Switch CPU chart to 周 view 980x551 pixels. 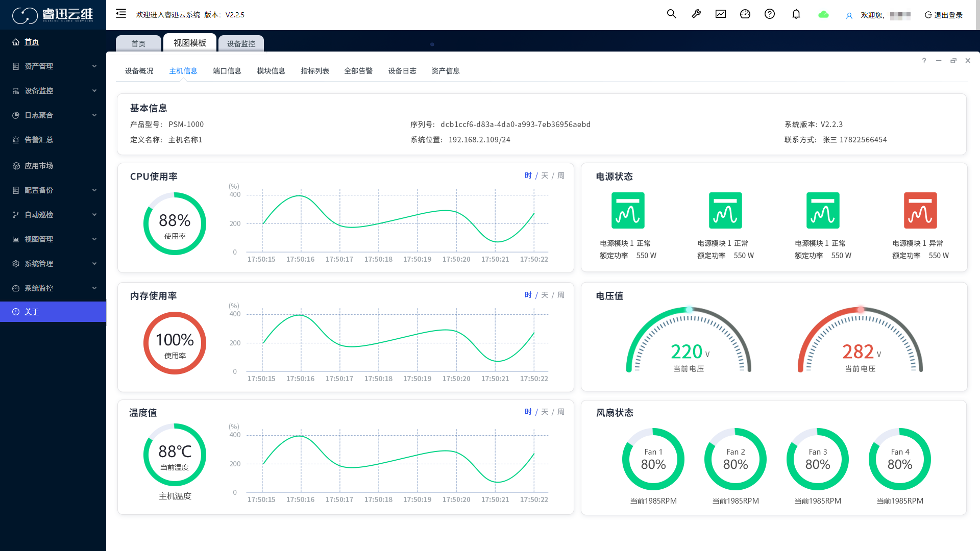coord(561,176)
